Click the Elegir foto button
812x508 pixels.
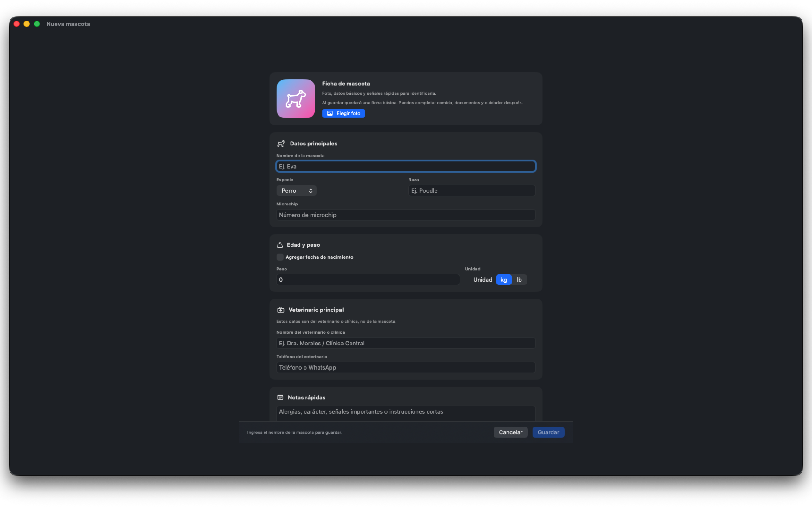pos(343,113)
